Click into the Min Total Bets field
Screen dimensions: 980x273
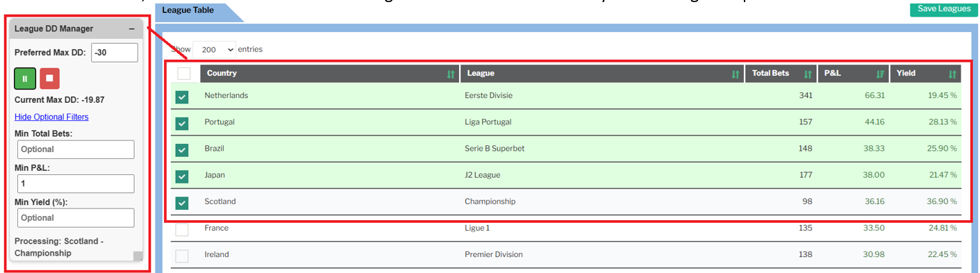tap(76, 149)
